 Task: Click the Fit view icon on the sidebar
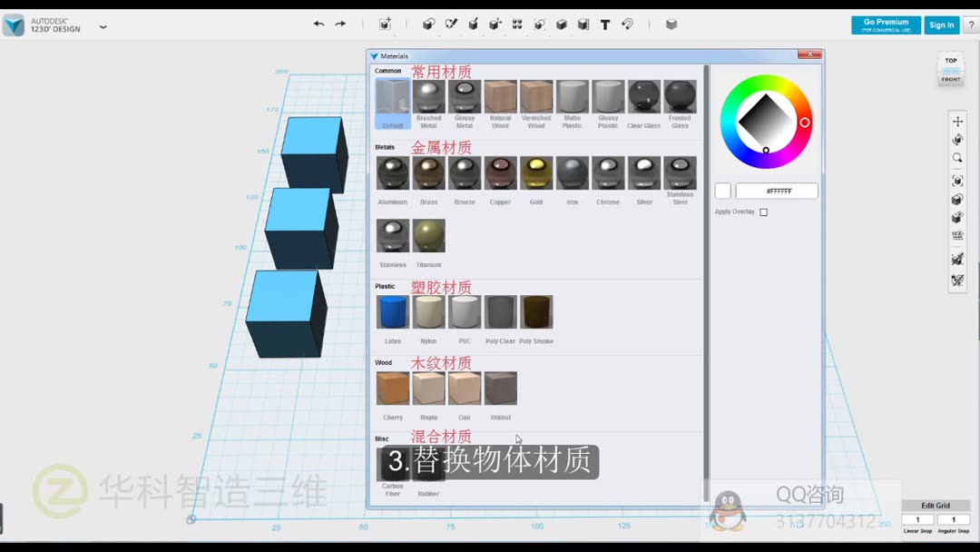pos(957,180)
